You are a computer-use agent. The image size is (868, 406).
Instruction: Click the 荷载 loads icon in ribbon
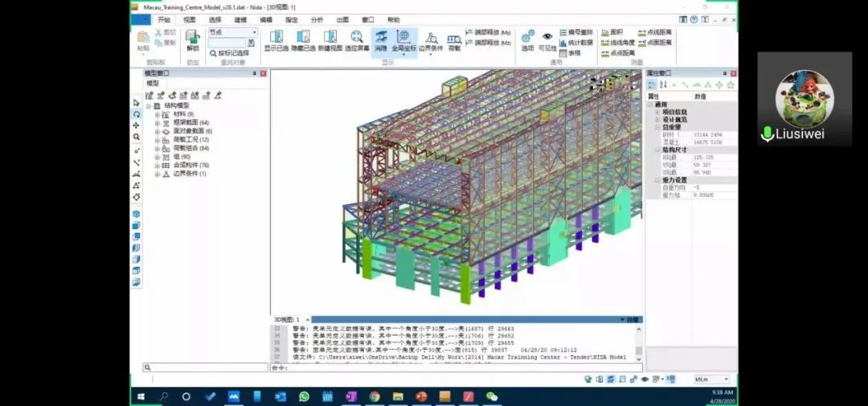tap(454, 39)
